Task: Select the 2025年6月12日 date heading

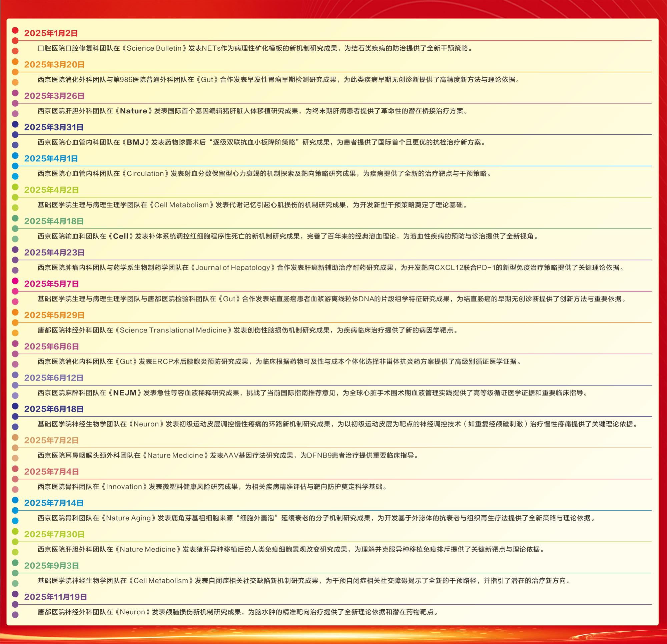Action: pos(53,378)
